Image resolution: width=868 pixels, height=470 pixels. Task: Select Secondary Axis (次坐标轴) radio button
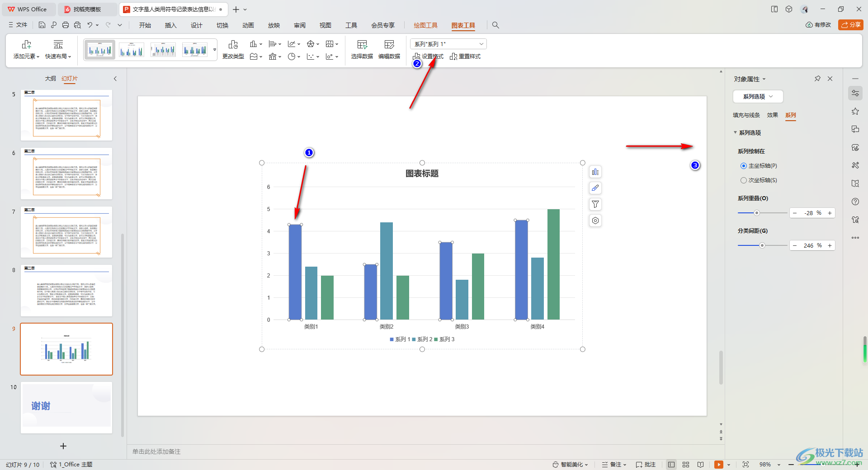744,180
